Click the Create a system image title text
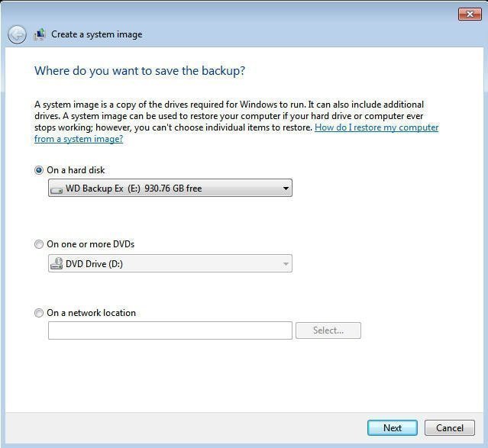488x448 pixels. tap(96, 34)
